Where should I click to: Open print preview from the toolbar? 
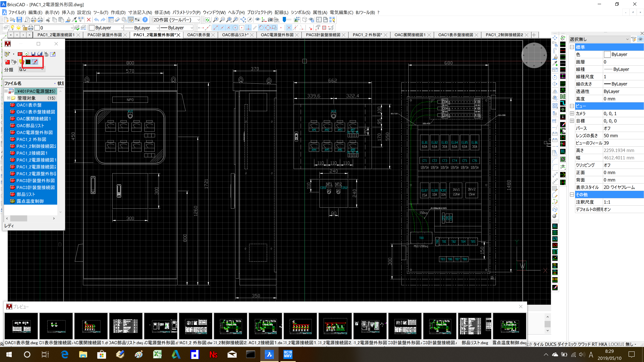pyautogui.click(x=27, y=20)
